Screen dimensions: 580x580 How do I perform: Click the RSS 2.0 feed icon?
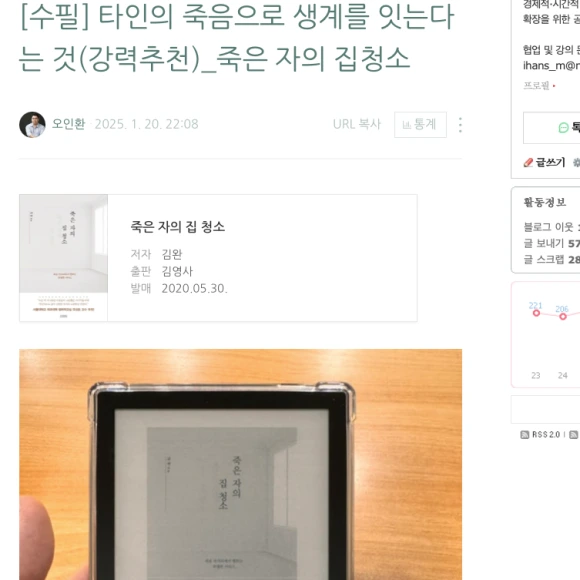click(x=525, y=435)
